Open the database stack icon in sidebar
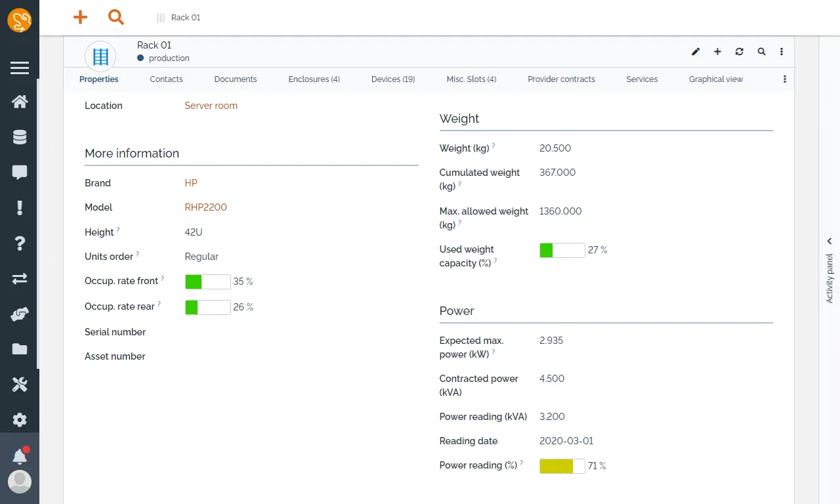 coord(20,137)
